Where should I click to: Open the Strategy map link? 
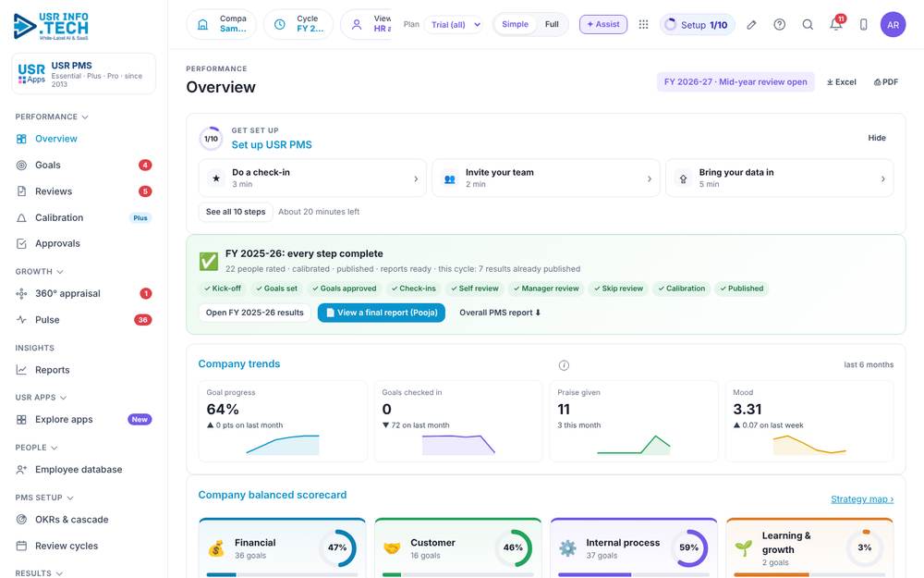coord(862,499)
